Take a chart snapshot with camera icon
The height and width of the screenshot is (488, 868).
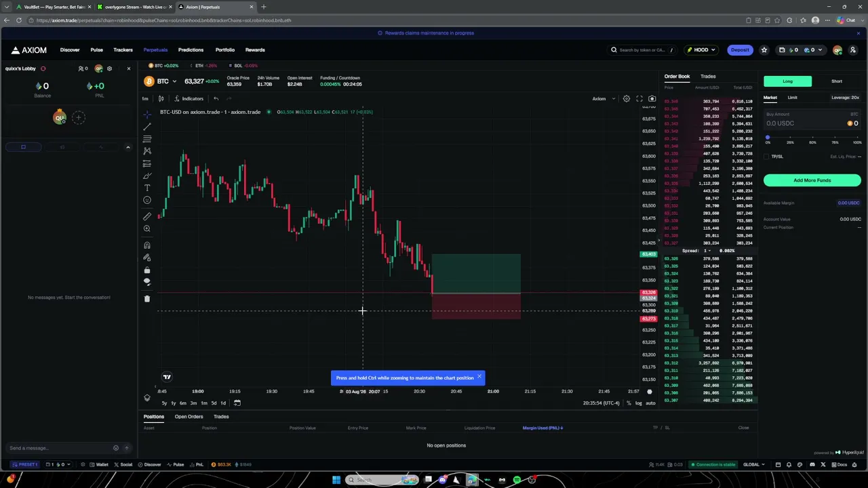coord(652,98)
